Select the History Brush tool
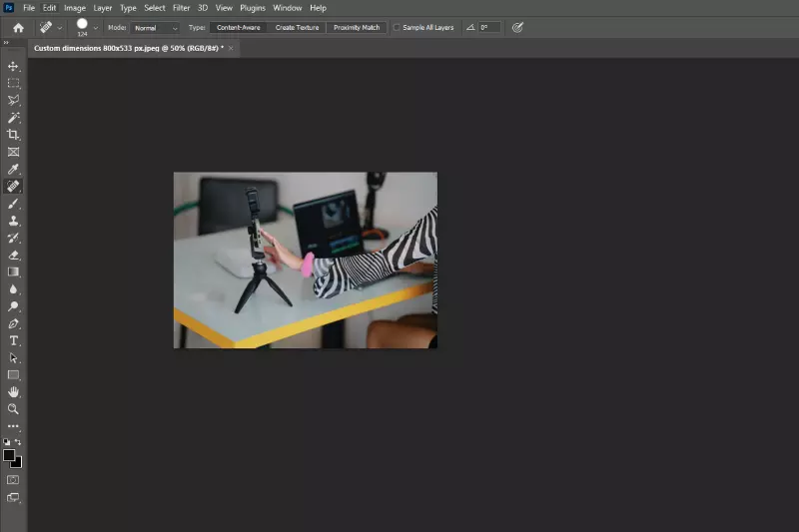 [x=13, y=238]
